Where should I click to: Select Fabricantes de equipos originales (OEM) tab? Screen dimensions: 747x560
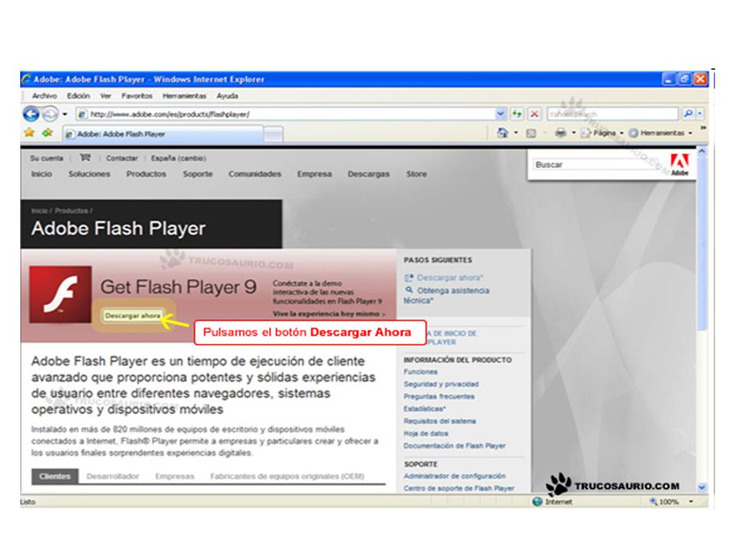click(x=287, y=476)
